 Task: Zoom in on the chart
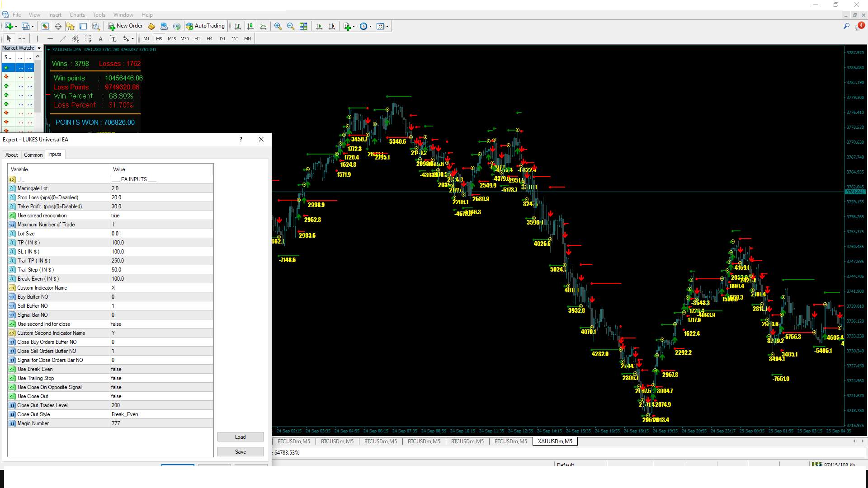pos(278,26)
